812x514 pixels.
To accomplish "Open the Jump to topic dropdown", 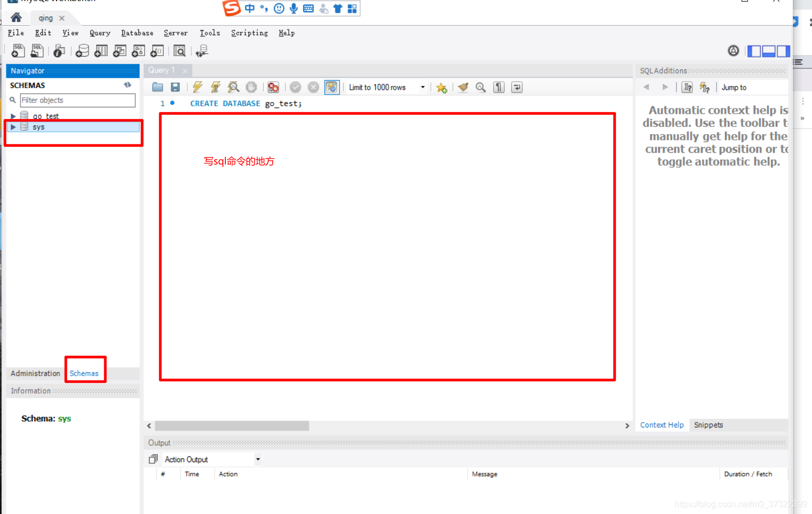I will point(753,87).
